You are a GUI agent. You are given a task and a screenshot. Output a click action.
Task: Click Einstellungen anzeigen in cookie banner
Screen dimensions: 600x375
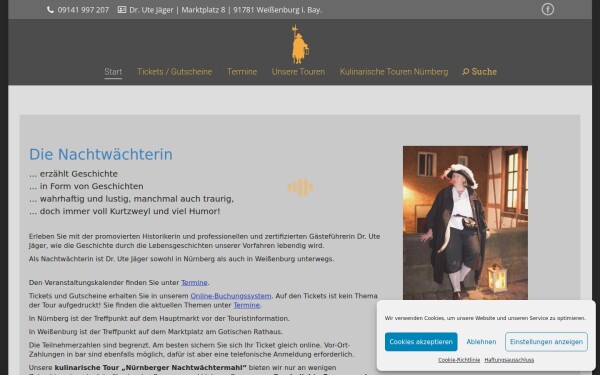546,342
